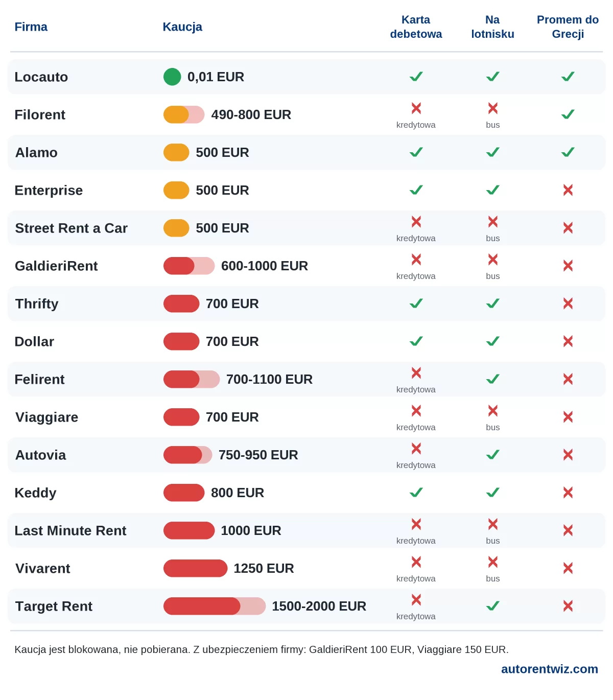Click Felirent's airport checkmark
613x700 pixels.
tap(492, 379)
